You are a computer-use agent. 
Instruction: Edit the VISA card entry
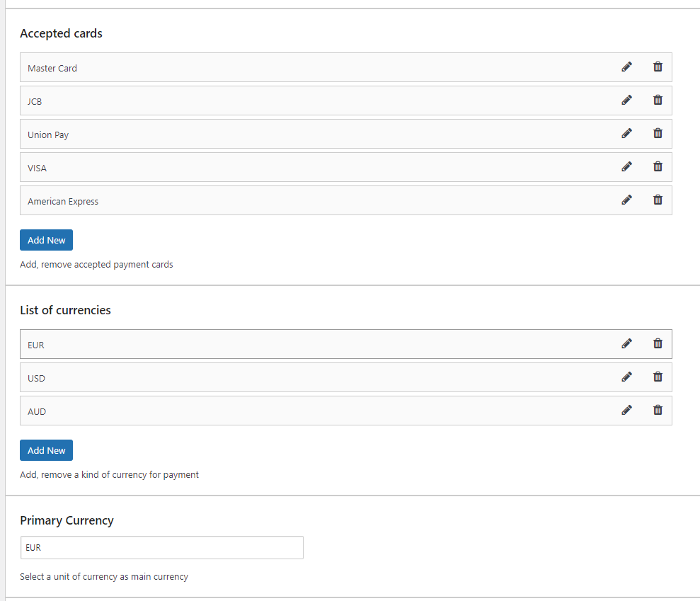point(627,166)
